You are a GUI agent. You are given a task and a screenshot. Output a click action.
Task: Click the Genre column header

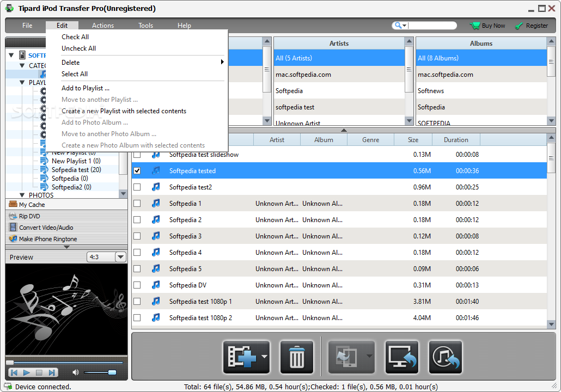pyautogui.click(x=370, y=140)
